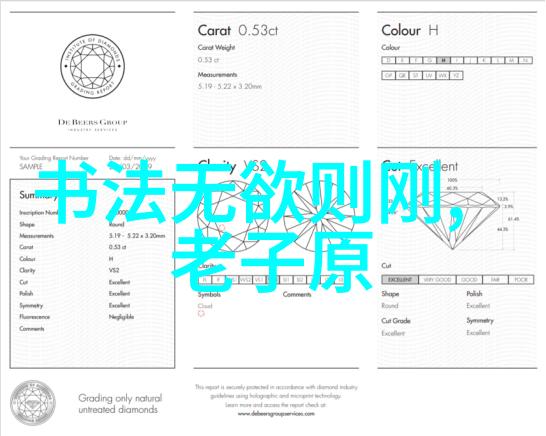The width and height of the screenshot is (546, 436).
Task: Select the D box in the Colour scale
Action: tap(388, 60)
